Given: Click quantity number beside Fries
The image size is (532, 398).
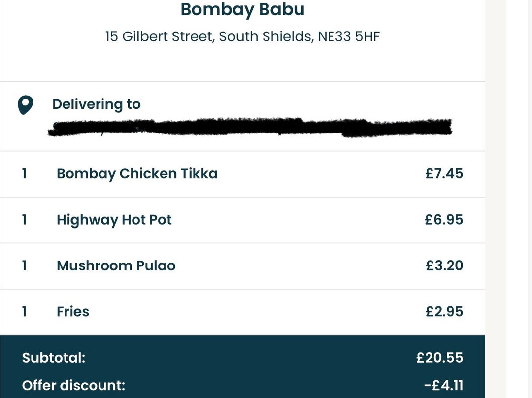Looking at the screenshot, I should tap(25, 311).
